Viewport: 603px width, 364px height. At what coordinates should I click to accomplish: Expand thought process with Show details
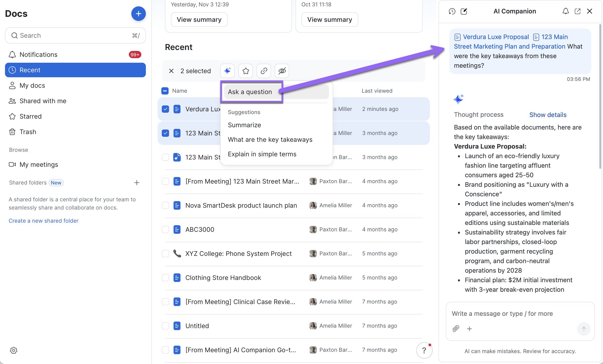point(548,115)
